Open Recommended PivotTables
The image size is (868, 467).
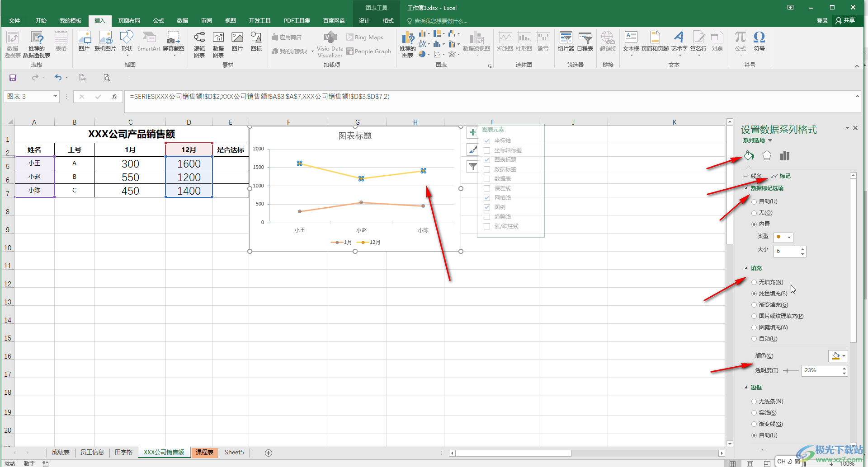click(37, 44)
